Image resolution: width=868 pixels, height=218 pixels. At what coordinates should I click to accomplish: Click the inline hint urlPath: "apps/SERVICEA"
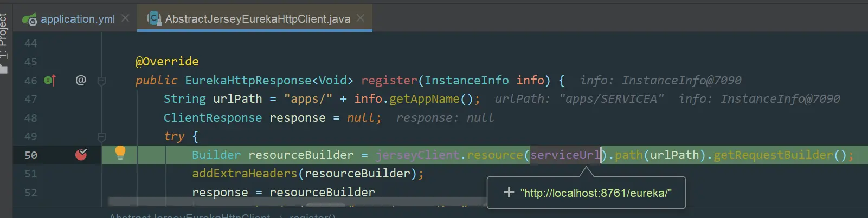tap(580, 99)
